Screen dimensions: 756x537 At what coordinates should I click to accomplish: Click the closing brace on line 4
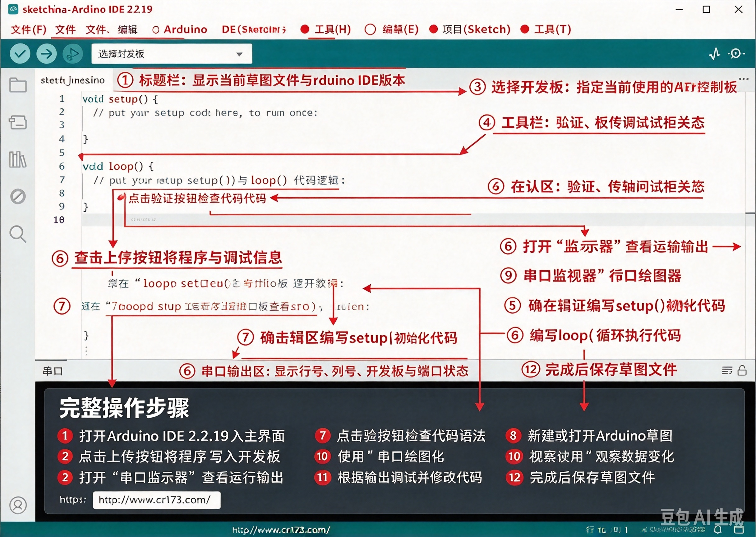pyautogui.click(x=85, y=139)
